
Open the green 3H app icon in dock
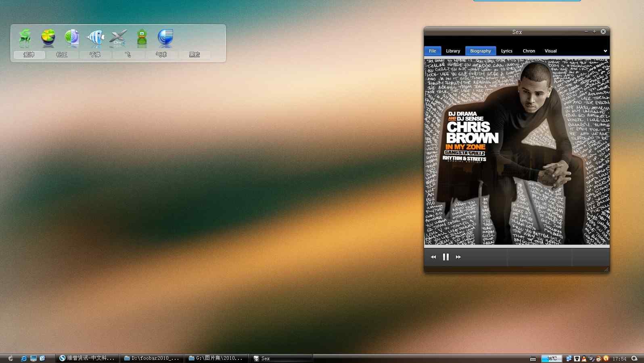25,38
